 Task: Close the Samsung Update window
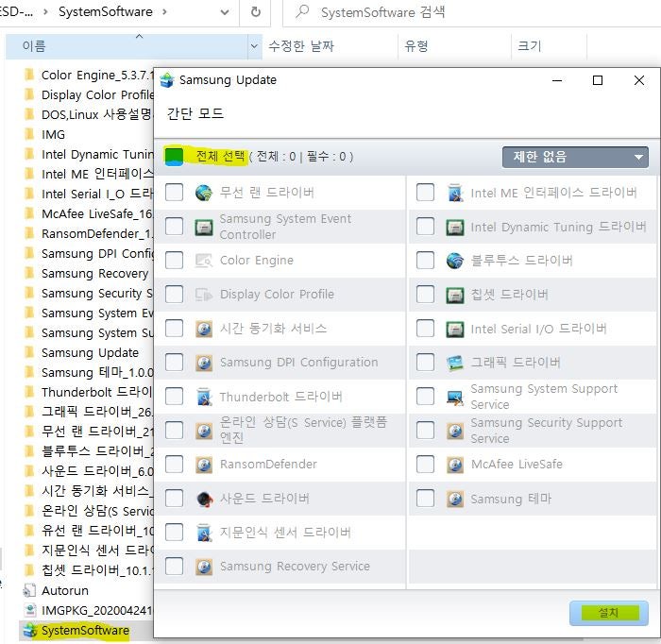639,80
